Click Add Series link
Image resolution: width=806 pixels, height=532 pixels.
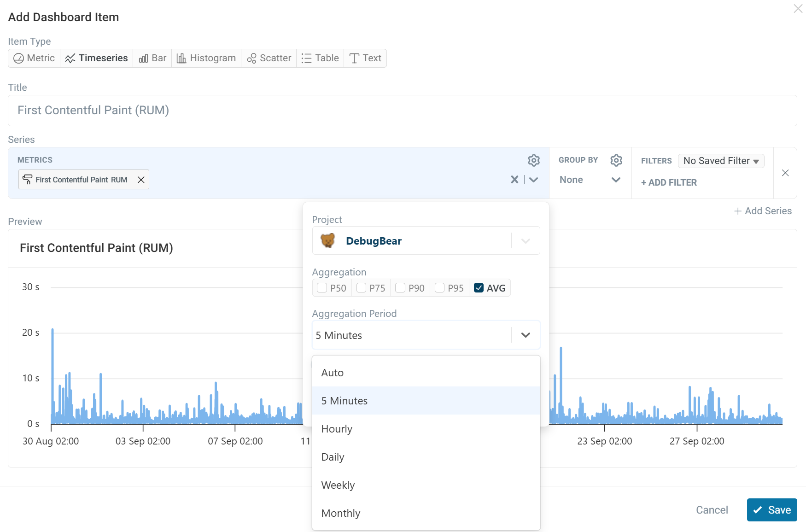click(x=763, y=211)
